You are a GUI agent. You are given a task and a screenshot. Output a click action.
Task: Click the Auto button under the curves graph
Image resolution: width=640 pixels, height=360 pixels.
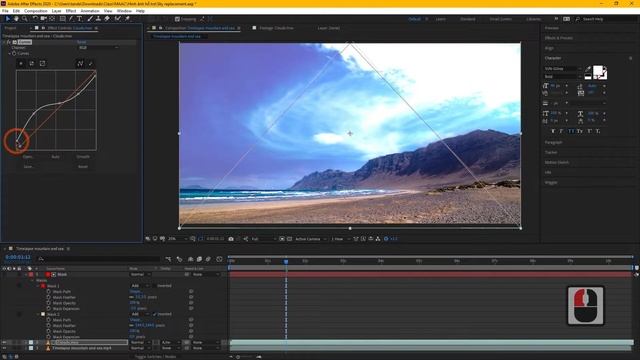(x=56, y=157)
